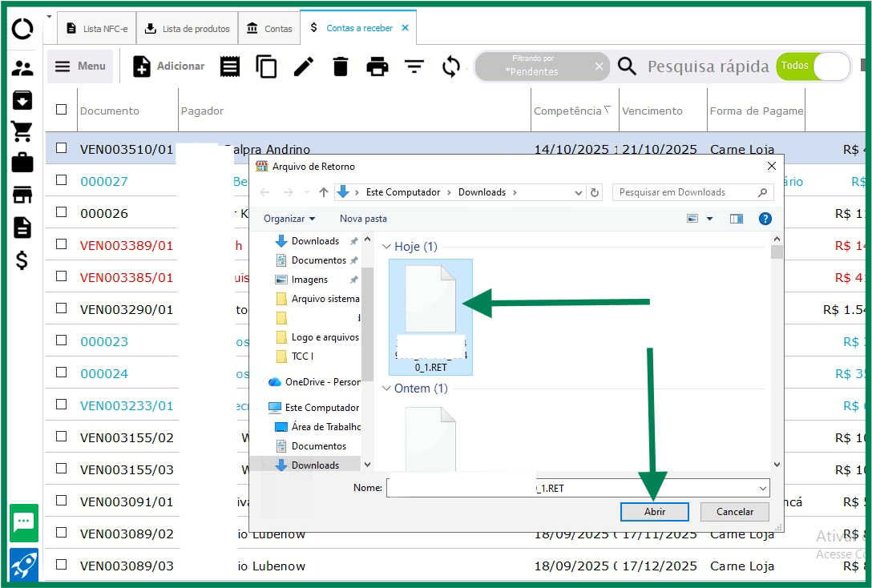Click the duplicate copy icon in toolbar
The width and height of the screenshot is (872, 588).
click(266, 66)
